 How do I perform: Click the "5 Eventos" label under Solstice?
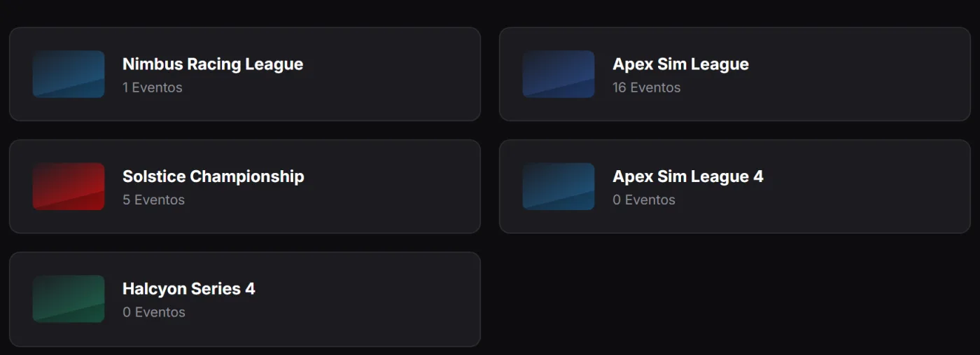pos(154,200)
